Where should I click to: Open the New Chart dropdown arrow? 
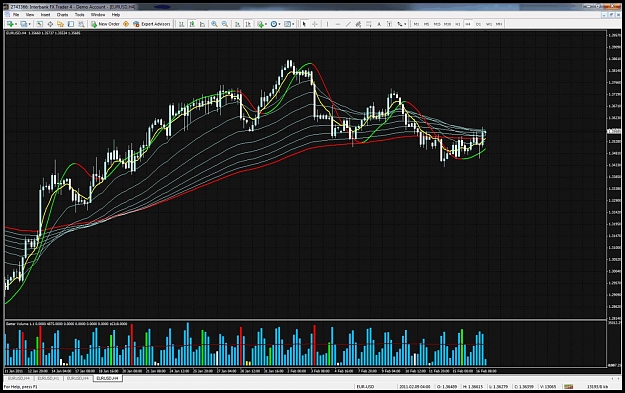16,24
